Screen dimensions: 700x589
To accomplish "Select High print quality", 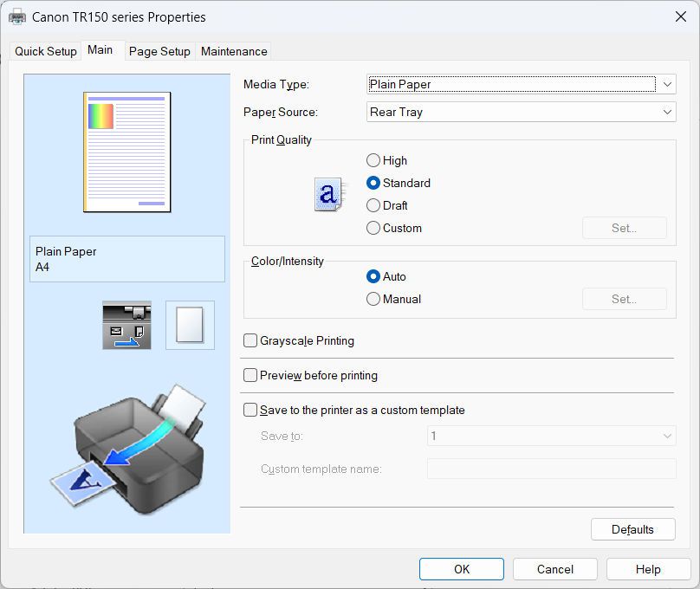I will (x=373, y=160).
